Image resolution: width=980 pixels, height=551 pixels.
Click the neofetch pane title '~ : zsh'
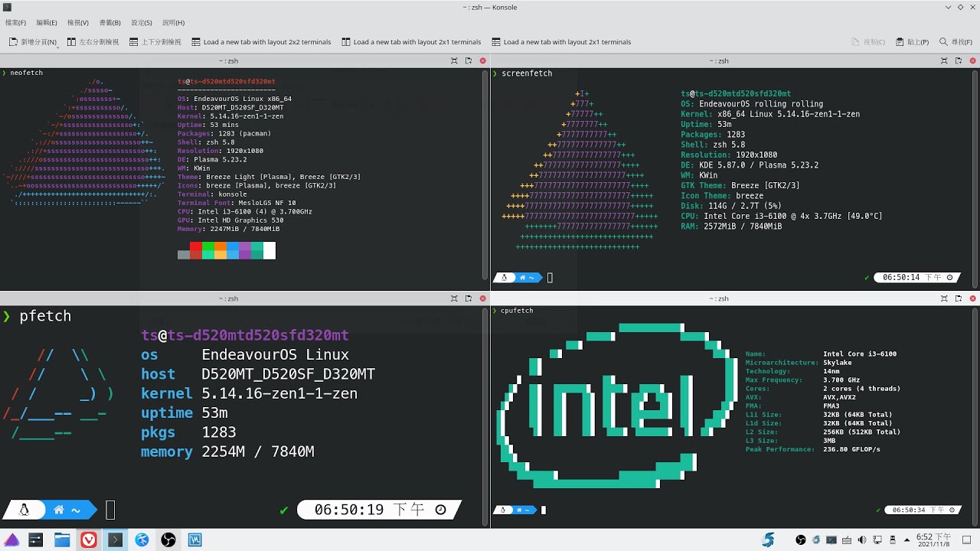[x=228, y=61]
